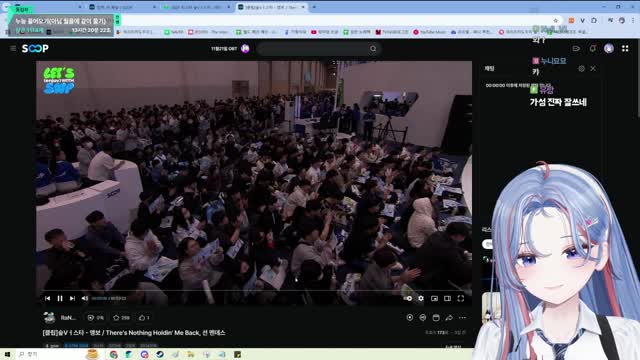Click the OBT event badge icon
Image resolution: width=640 pixels, height=360 pixels.
(245, 49)
